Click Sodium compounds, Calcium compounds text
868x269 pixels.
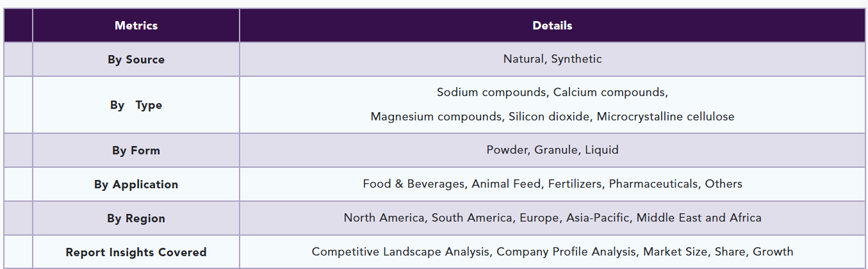coord(552,92)
